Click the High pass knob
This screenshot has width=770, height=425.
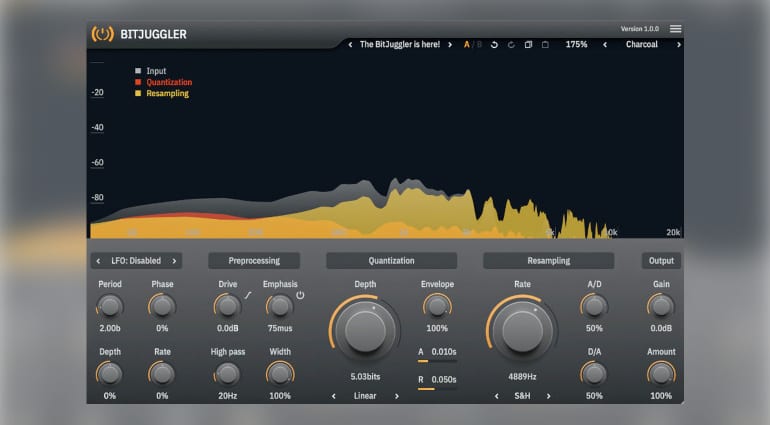click(227, 374)
